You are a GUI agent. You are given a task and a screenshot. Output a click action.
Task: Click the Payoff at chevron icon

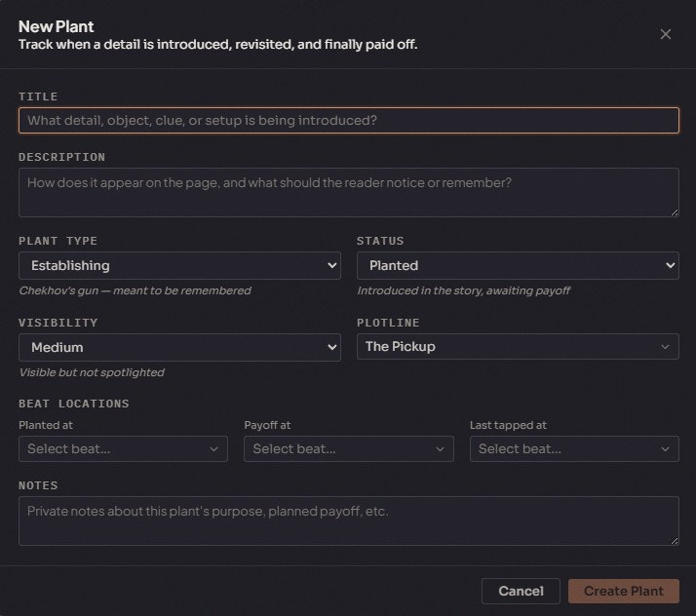pos(440,449)
